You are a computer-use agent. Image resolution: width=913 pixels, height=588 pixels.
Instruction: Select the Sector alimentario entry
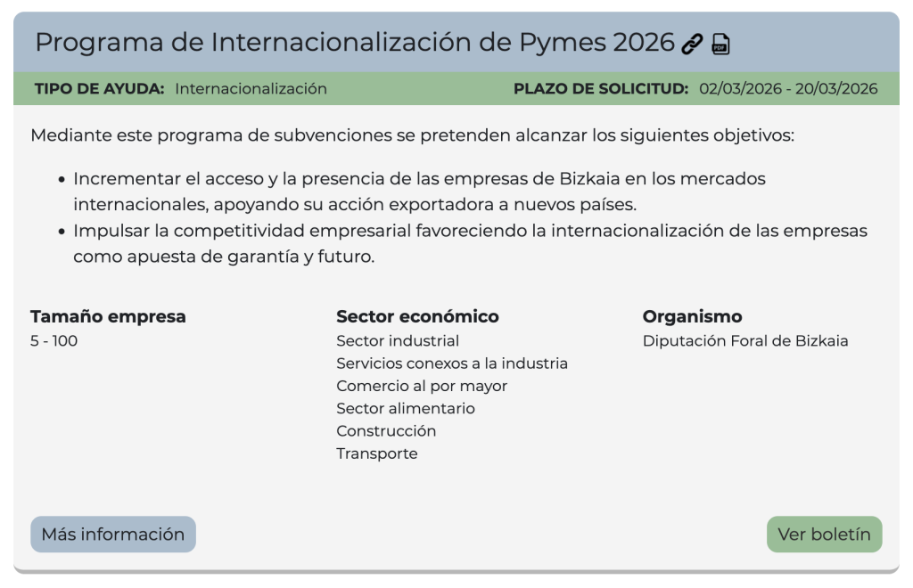tap(405, 408)
